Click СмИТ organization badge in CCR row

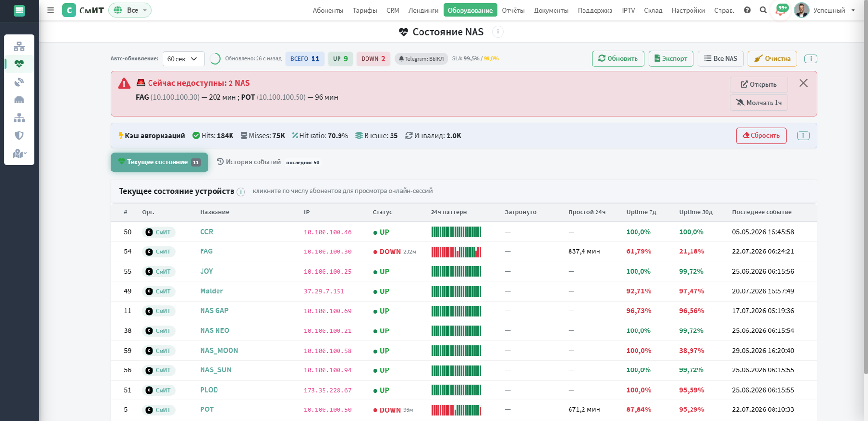click(159, 232)
